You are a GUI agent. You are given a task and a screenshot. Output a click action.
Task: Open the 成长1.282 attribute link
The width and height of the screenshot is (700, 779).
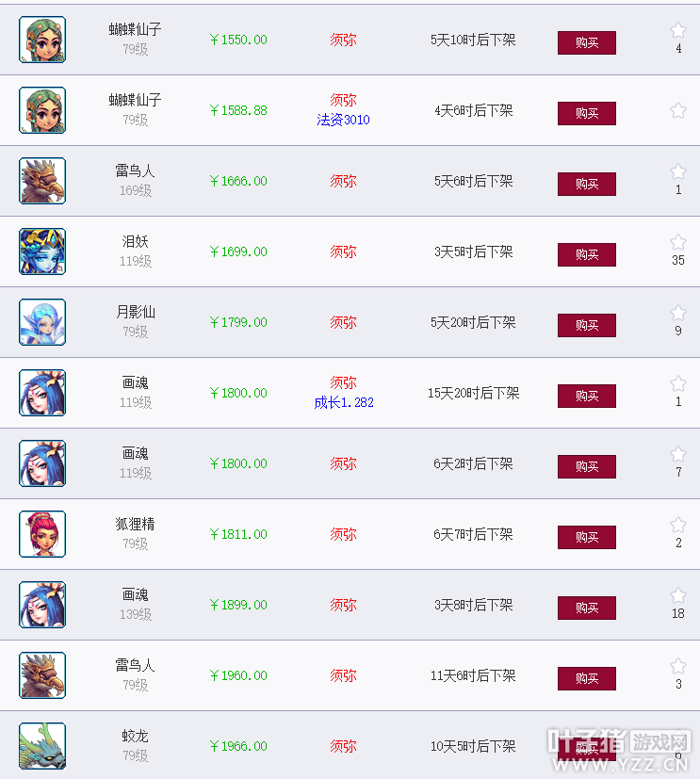[344, 402]
